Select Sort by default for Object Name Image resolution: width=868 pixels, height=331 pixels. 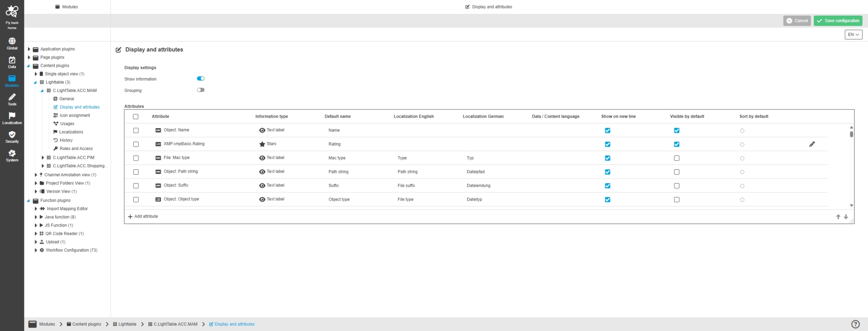click(x=742, y=131)
